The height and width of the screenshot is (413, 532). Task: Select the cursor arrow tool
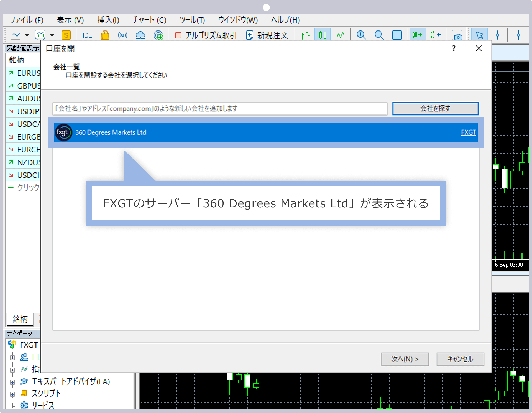click(x=479, y=35)
